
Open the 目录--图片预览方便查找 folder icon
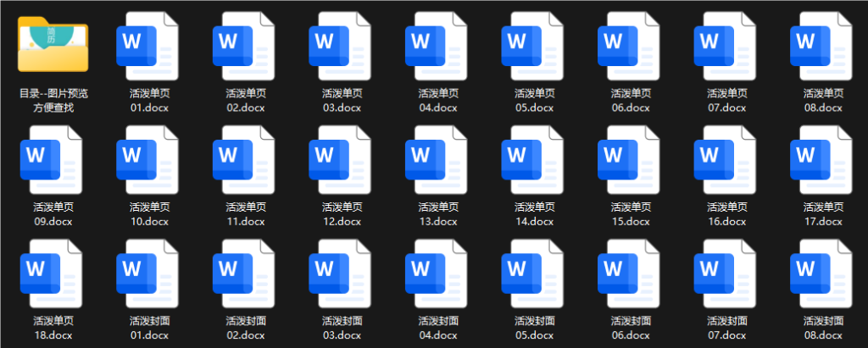point(53,44)
